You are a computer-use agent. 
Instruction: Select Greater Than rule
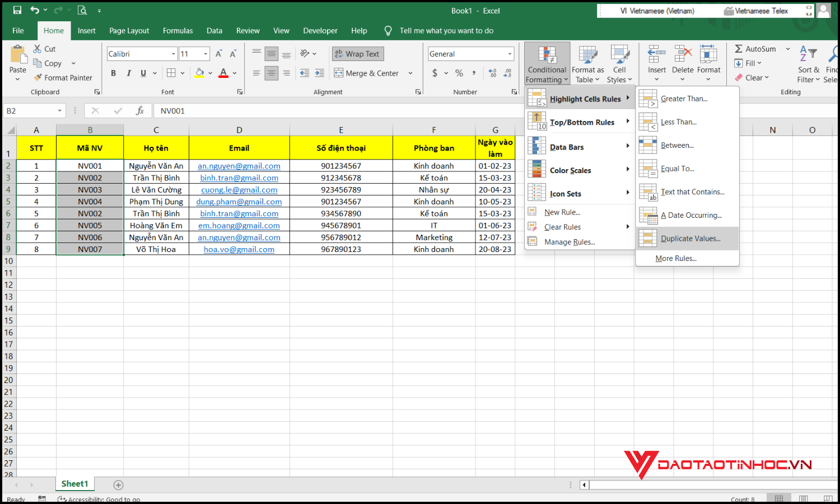click(x=688, y=99)
